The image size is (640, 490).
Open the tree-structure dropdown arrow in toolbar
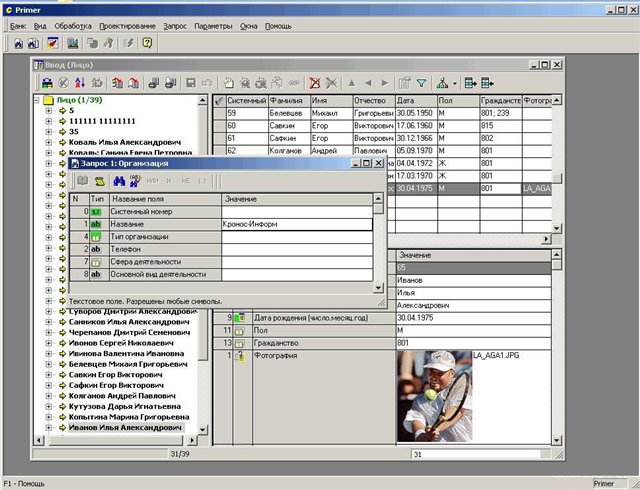click(x=456, y=83)
